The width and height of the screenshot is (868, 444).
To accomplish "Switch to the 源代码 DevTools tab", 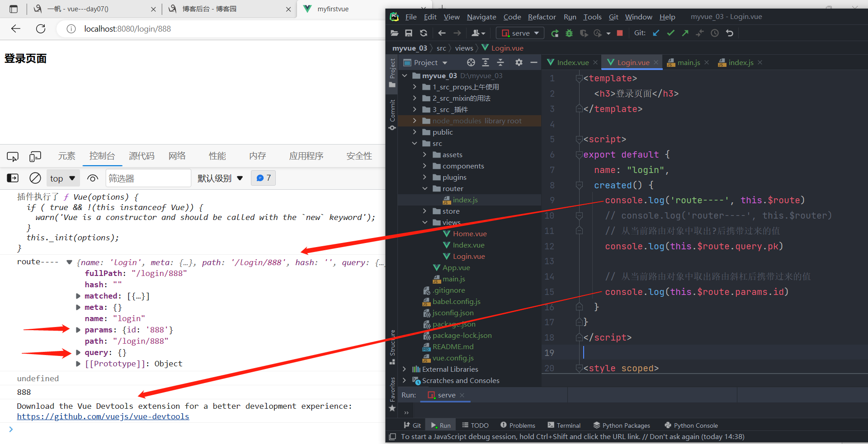I will (142, 156).
